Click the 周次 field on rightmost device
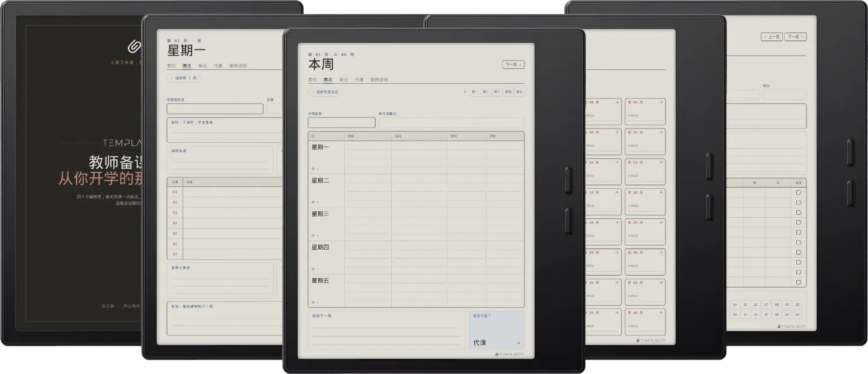The width and height of the screenshot is (868, 374). pyautogui.click(x=784, y=95)
